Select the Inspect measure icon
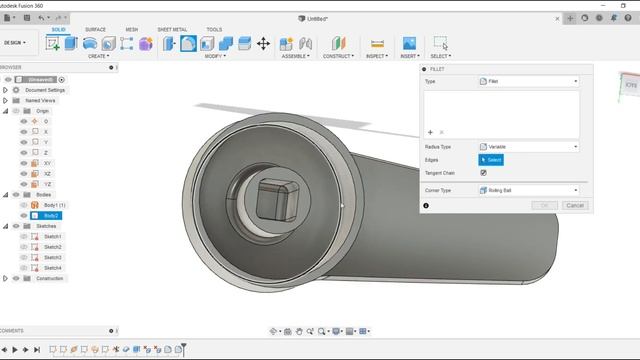640x360 pixels. pos(377,43)
